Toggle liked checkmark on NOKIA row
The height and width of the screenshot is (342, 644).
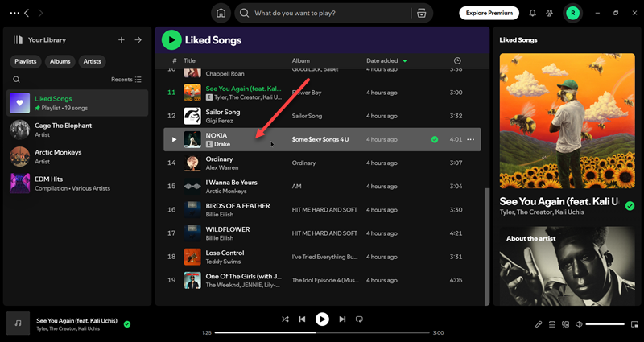click(x=435, y=139)
